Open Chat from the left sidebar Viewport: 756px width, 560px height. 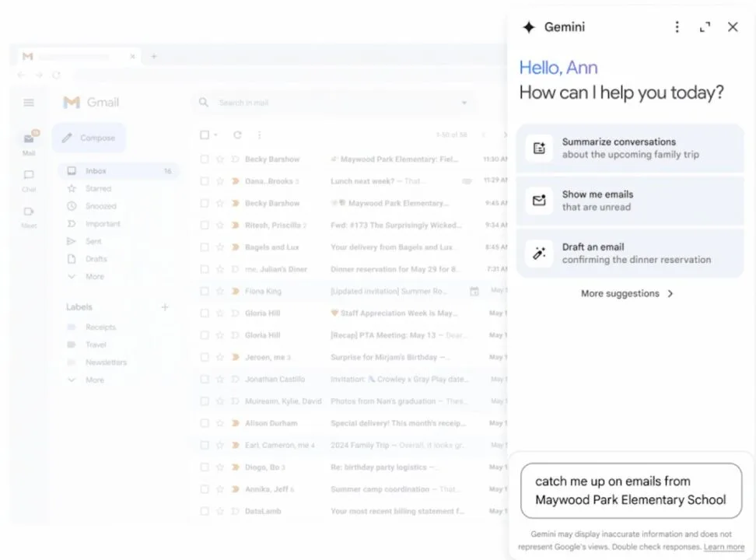coord(29,179)
